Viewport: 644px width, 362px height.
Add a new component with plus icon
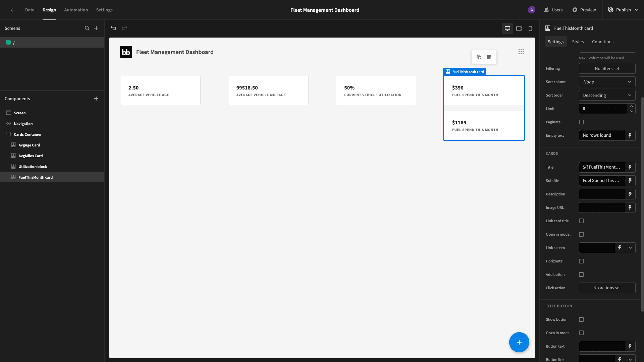96,99
